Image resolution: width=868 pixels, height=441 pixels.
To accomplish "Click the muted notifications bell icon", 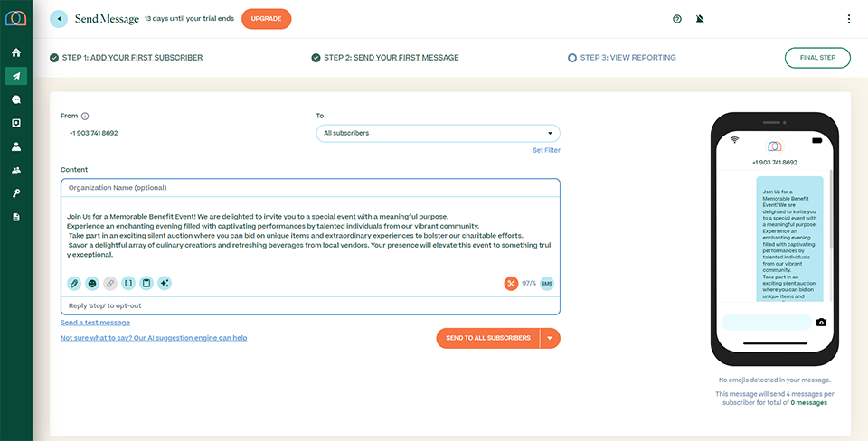I will 700,19.
